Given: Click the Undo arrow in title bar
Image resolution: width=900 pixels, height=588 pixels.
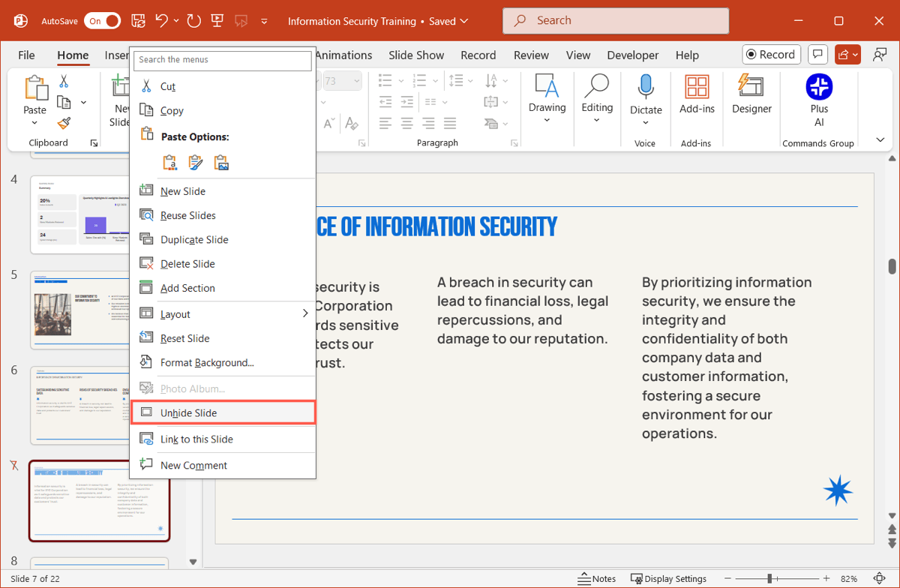Looking at the screenshot, I should click(162, 21).
